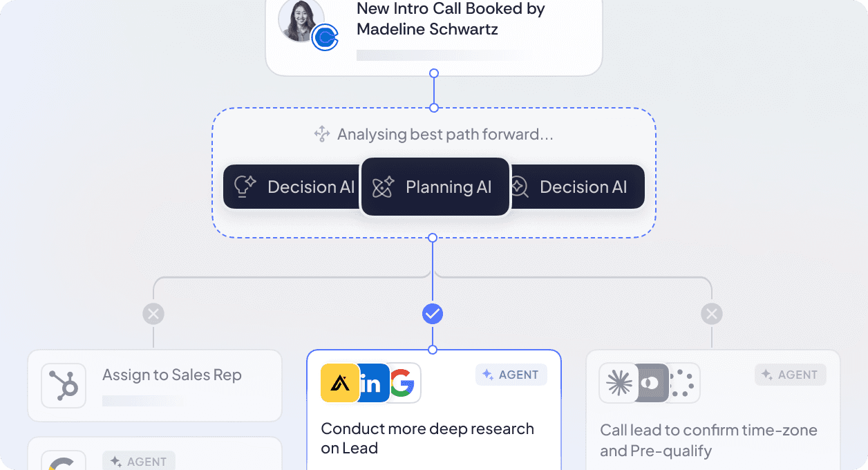Click Madeline Schwartz's profile photo
This screenshot has height=470, width=868.
click(301, 20)
